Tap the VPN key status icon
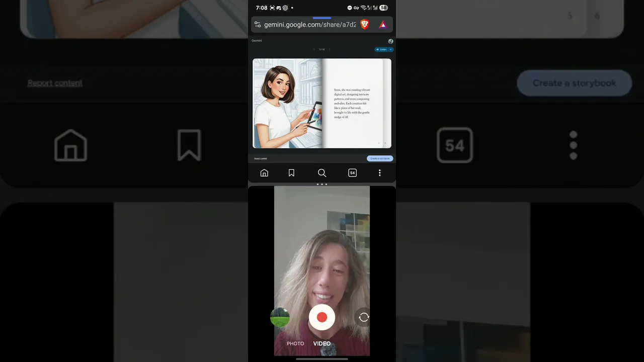The image size is (644, 362). [x=356, y=8]
